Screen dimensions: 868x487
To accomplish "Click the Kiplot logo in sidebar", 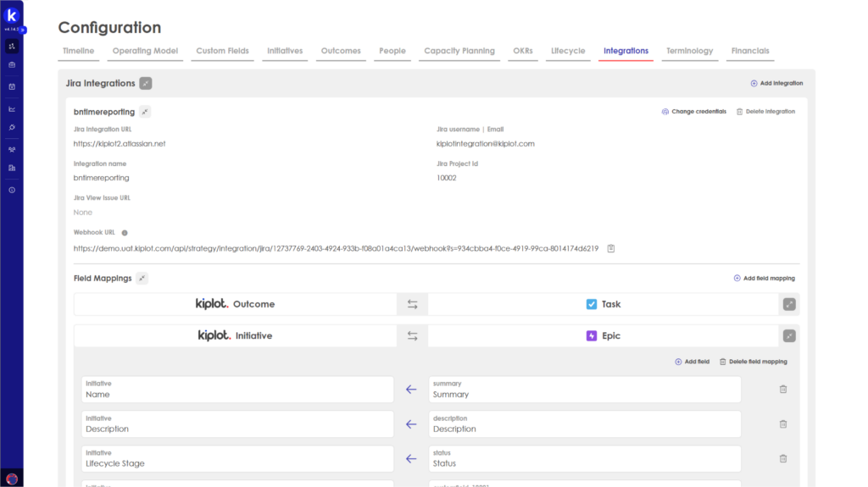I will 12,16.
